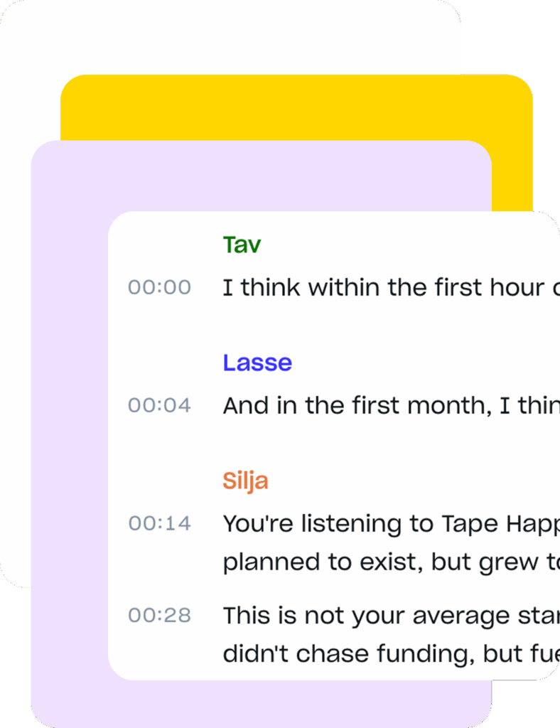The width and height of the screenshot is (560, 728).
Task: Jump to the 00:04 timestamp
Action: click(159, 405)
